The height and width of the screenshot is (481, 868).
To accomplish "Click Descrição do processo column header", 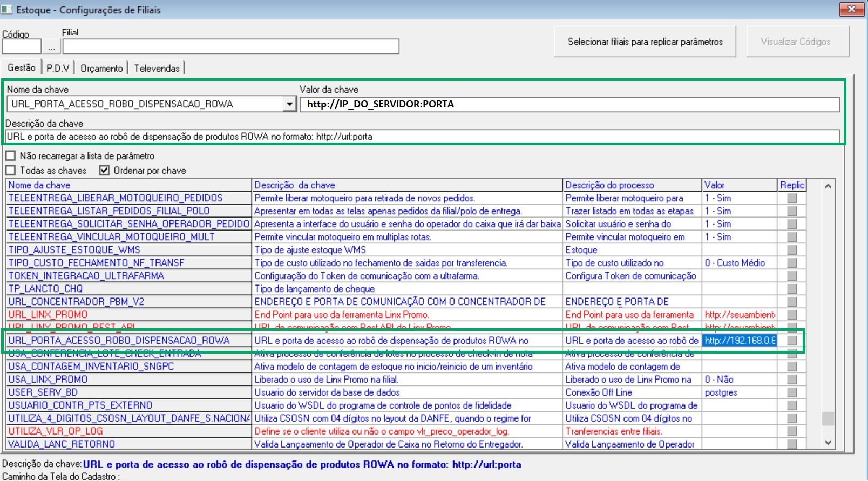I will 633,185.
